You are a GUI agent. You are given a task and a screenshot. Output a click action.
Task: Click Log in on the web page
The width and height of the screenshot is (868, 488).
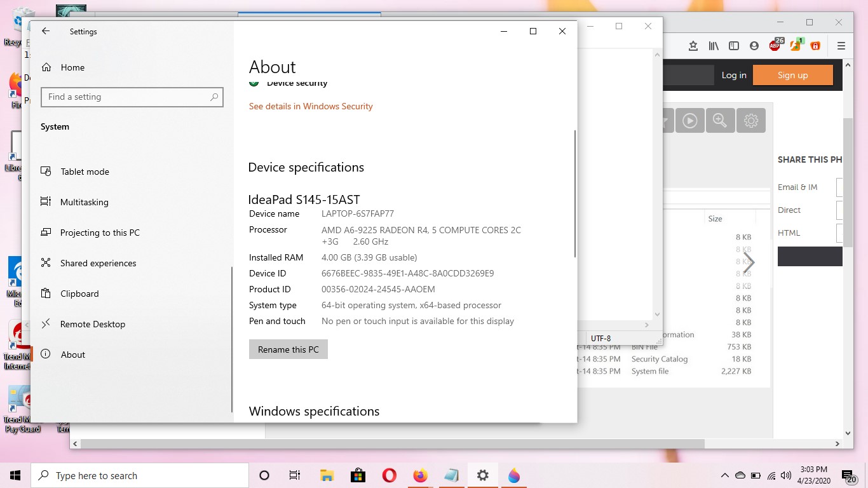(734, 75)
